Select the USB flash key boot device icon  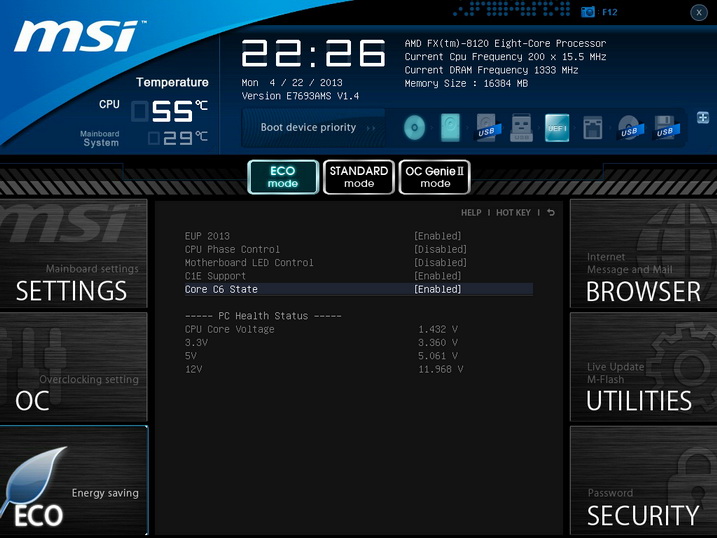pyautogui.click(x=521, y=128)
